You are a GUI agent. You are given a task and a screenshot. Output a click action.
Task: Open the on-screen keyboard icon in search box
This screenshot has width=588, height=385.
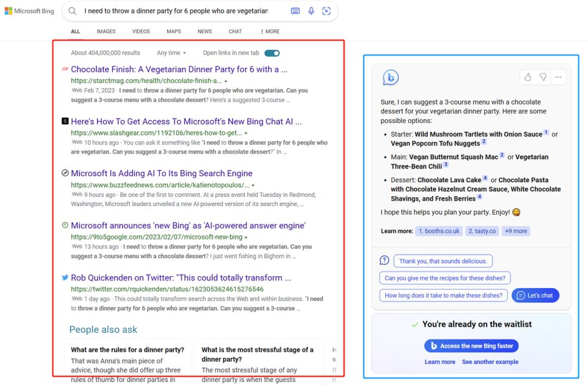[295, 11]
